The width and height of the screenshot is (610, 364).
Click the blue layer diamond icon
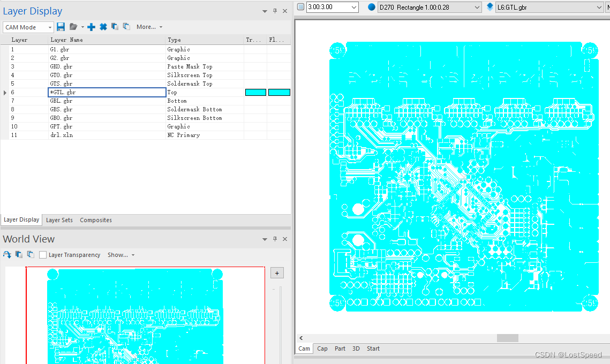point(490,6)
